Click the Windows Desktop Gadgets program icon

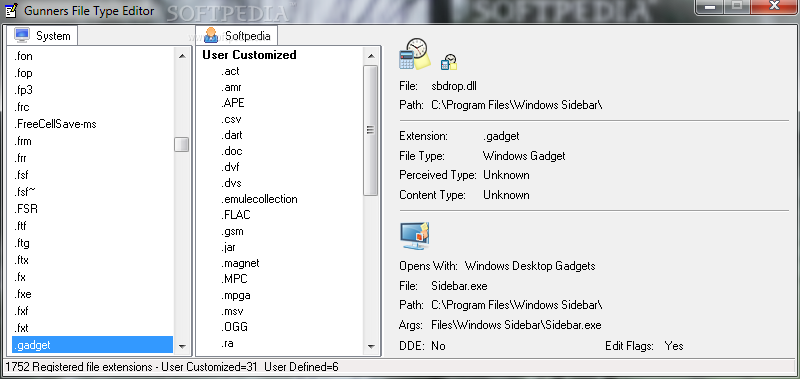[x=414, y=236]
